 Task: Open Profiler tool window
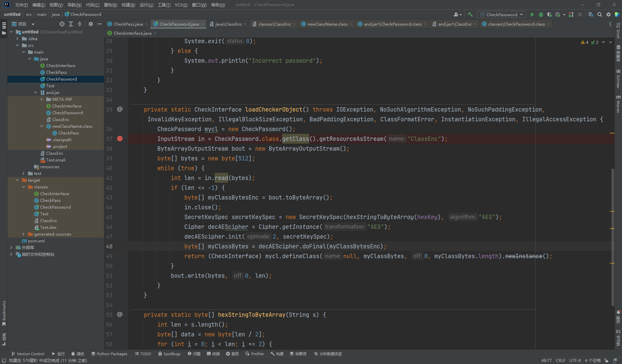coord(254,354)
